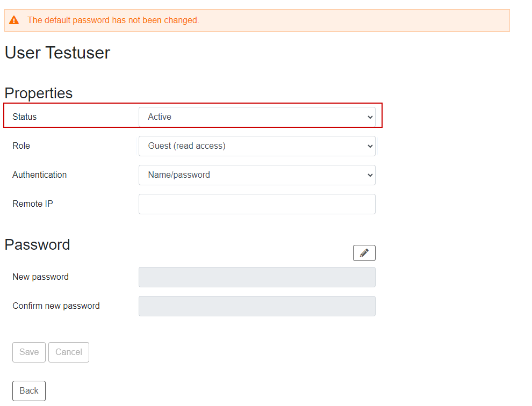Click the Properties section heading
The width and height of the screenshot is (532, 406).
(38, 93)
